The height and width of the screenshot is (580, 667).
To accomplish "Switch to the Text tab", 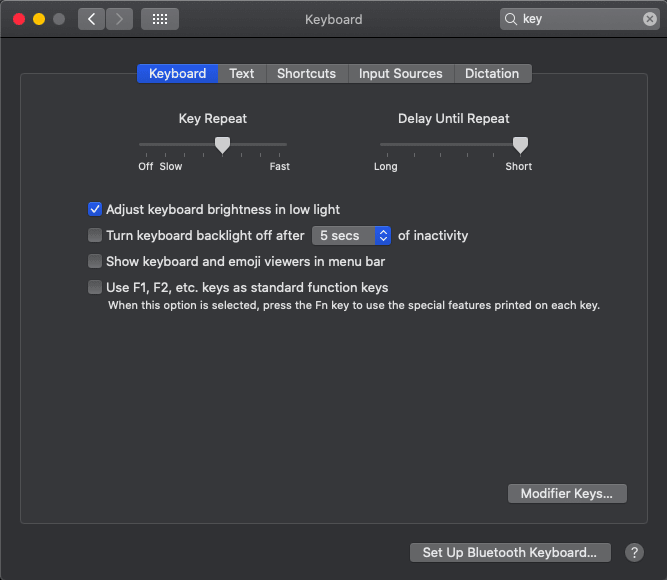I will [242, 74].
